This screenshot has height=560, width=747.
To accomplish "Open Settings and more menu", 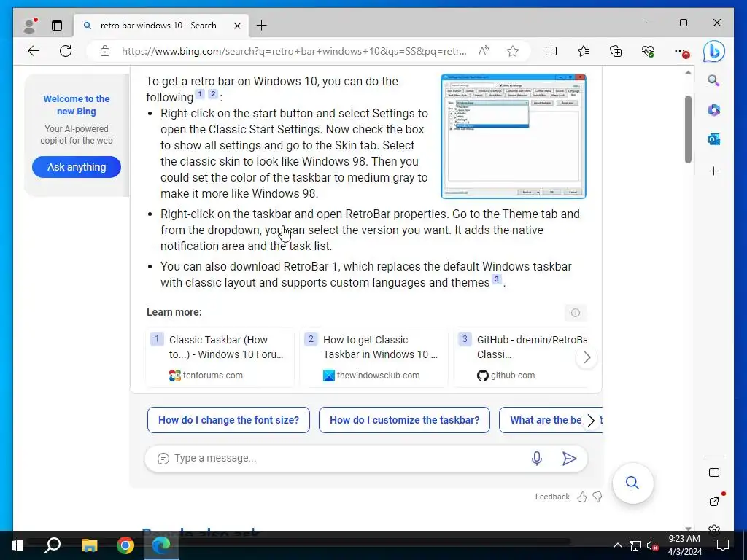I will [681, 51].
